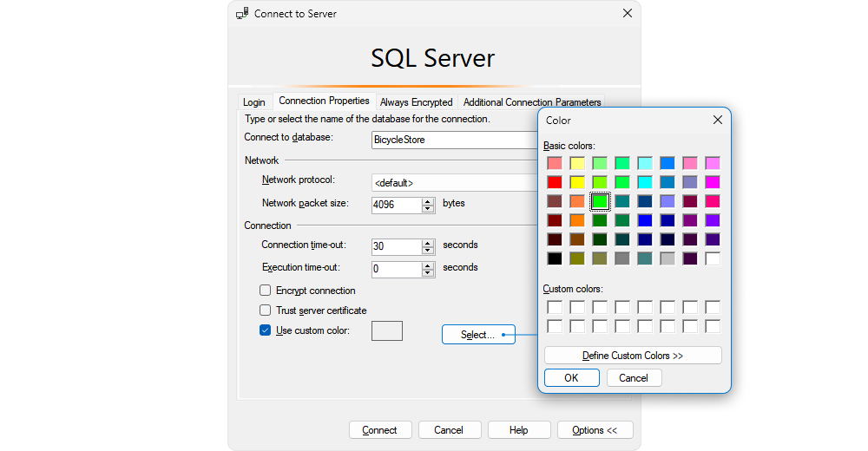Click the custom color preview box
The height and width of the screenshot is (451, 868).
coord(387,331)
